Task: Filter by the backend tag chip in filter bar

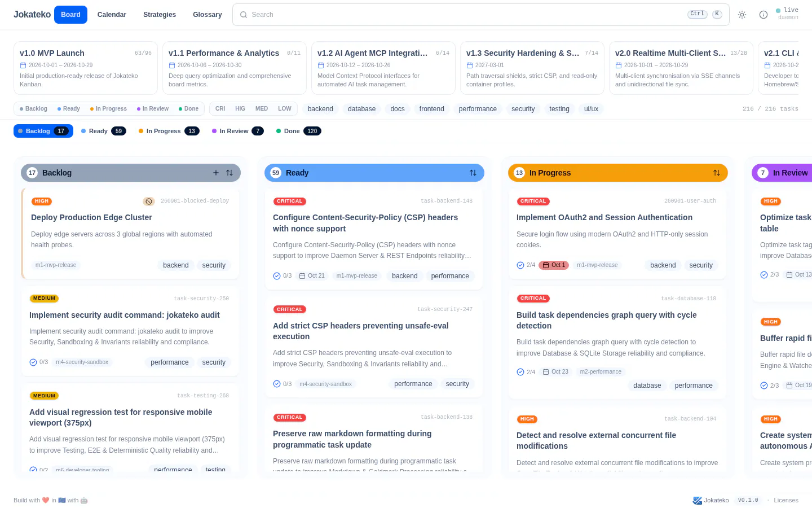Action: pyautogui.click(x=320, y=109)
